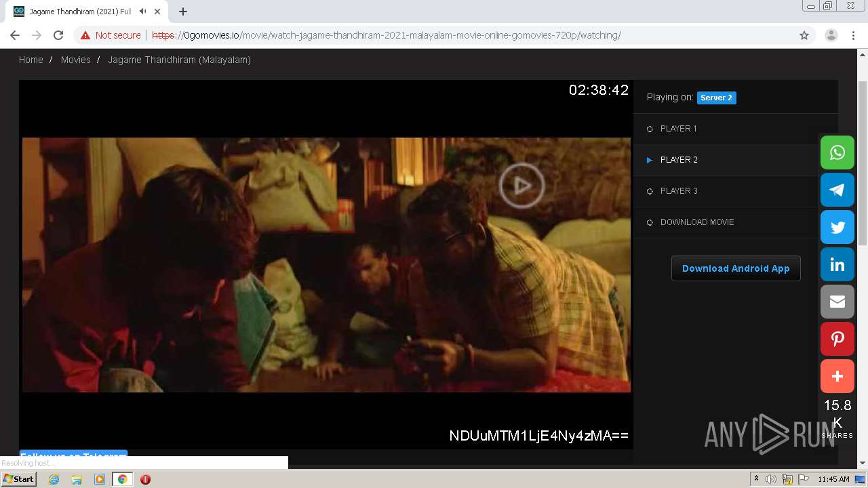Open the Chrome profile avatar
This screenshot has height=488, width=868.
click(831, 35)
